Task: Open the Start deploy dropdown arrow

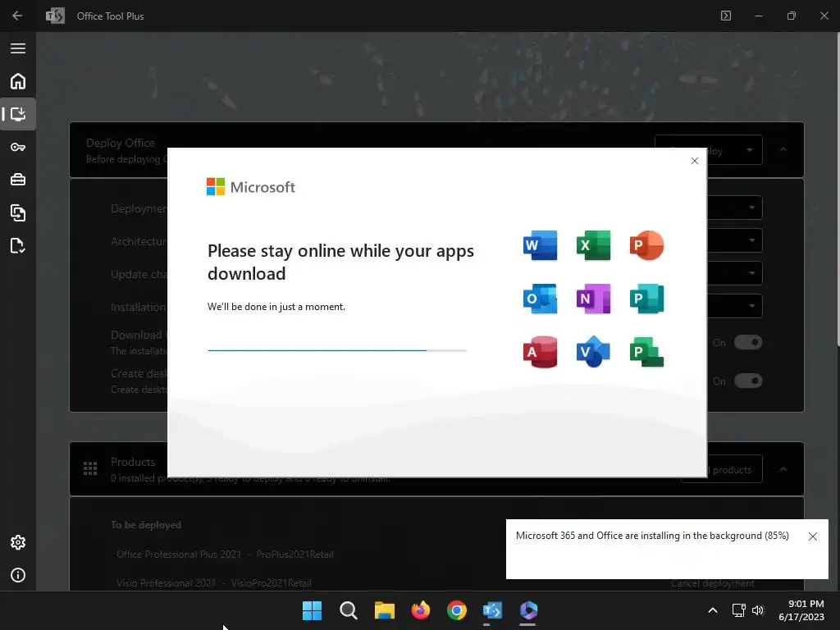Action: (x=750, y=150)
